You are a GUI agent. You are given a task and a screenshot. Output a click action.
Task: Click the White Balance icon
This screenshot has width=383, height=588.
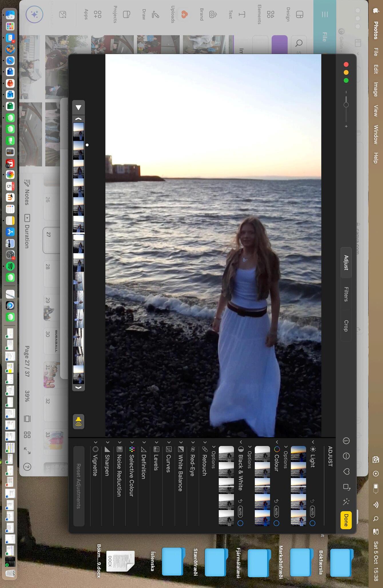pyautogui.click(x=181, y=449)
